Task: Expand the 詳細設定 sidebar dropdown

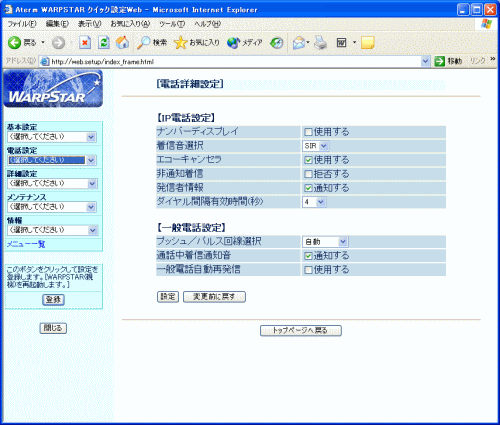Action: [52, 184]
